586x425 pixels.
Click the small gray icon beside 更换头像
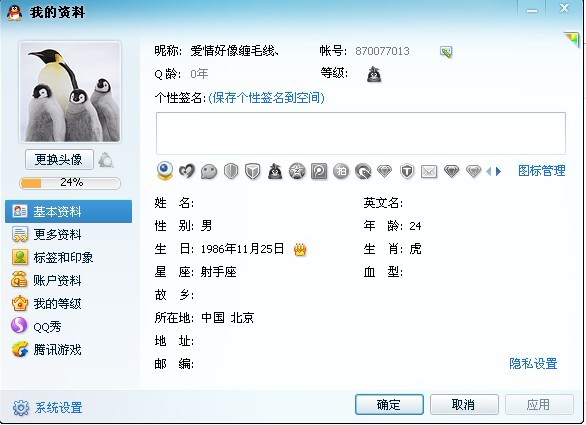(106, 160)
